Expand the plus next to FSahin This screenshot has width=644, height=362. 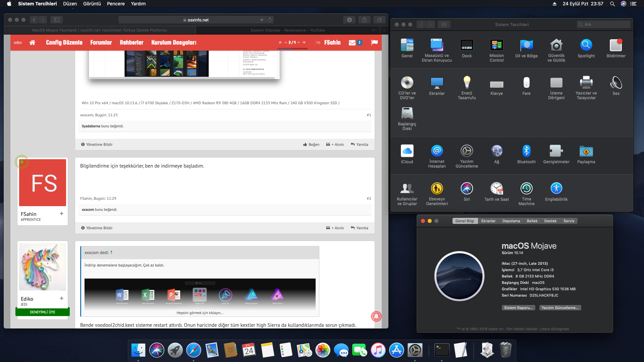(x=61, y=214)
